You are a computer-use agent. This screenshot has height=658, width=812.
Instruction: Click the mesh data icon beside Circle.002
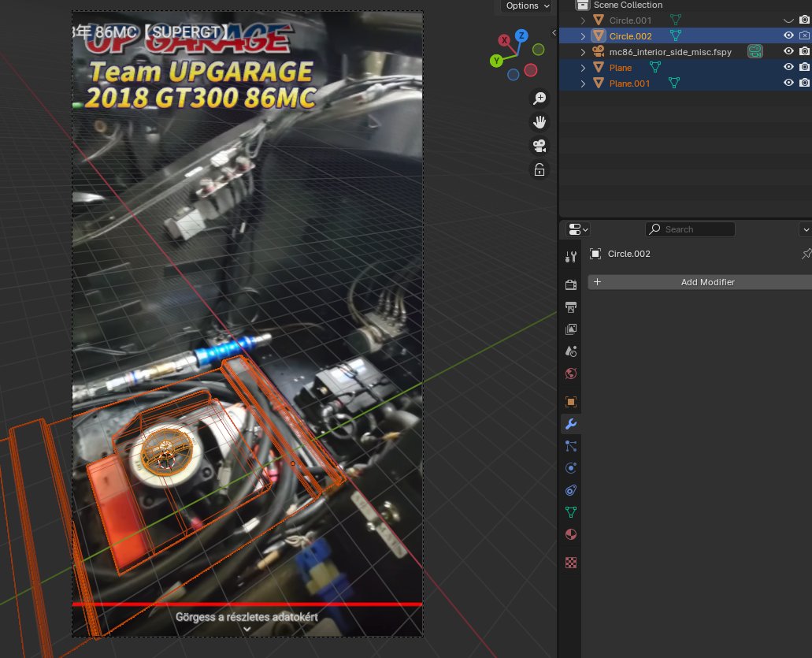pos(676,35)
